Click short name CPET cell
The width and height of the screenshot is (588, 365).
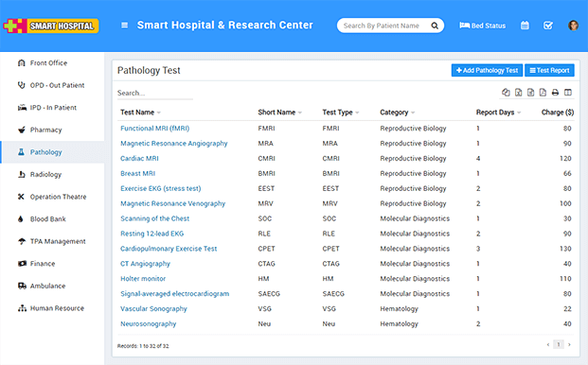click(x=267, y=249)
